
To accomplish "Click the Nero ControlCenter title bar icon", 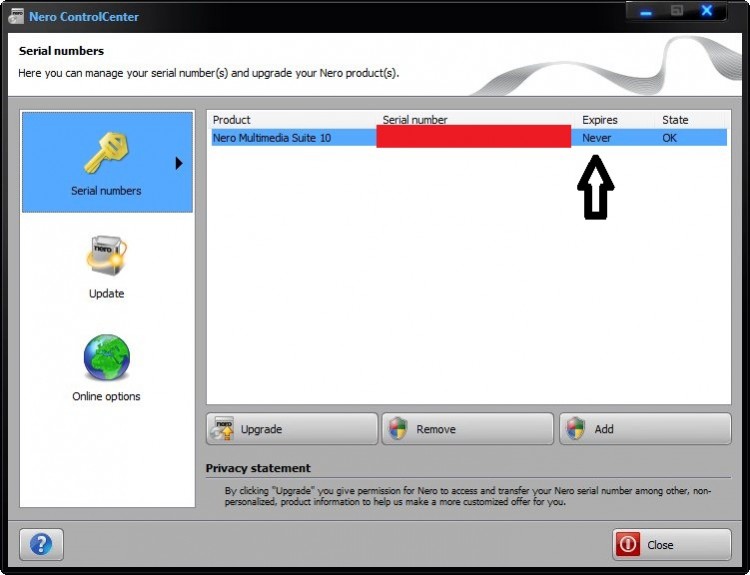I will click(x=16, y=16).
